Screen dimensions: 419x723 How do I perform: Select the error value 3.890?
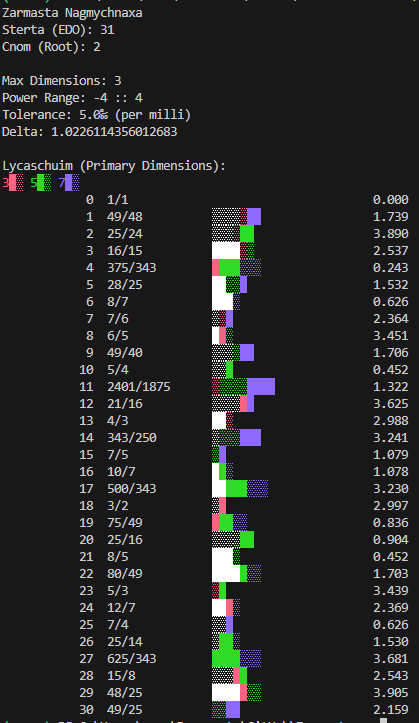click(x=390, y=234)
